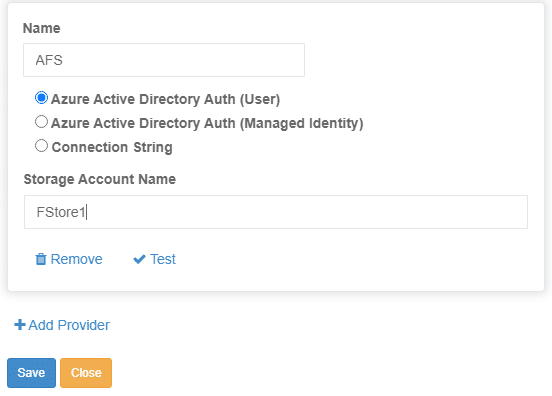
Task: Click the "Azure Active Directory Auth (Managed Identity)" label
Action: coord(207,123)
